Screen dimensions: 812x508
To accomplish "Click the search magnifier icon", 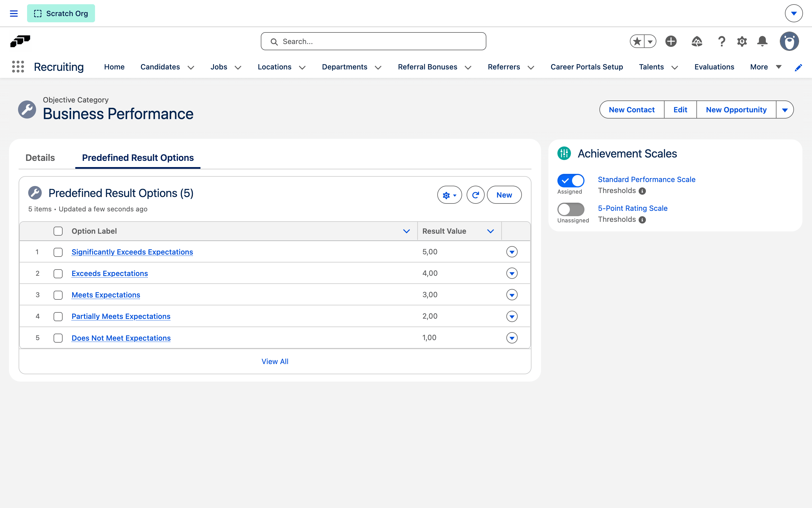I will (274, 42).
